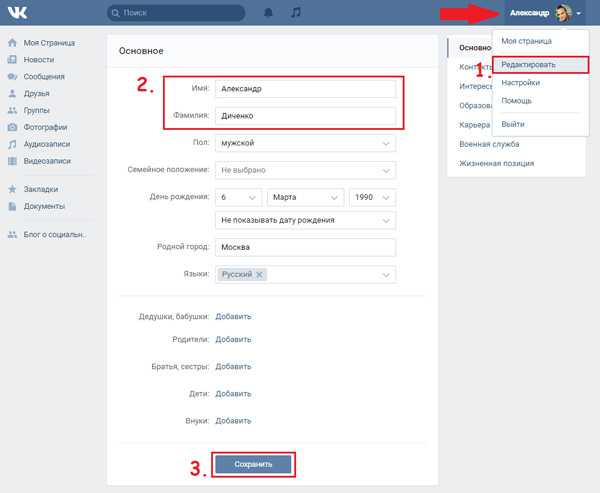
Task: Click the Закладки star icon
Action: point(12,189)
